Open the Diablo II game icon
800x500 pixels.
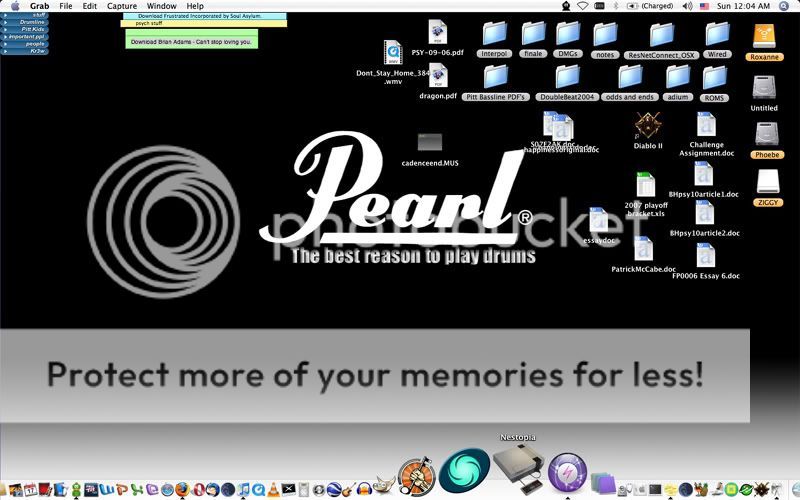coord(647,126)
